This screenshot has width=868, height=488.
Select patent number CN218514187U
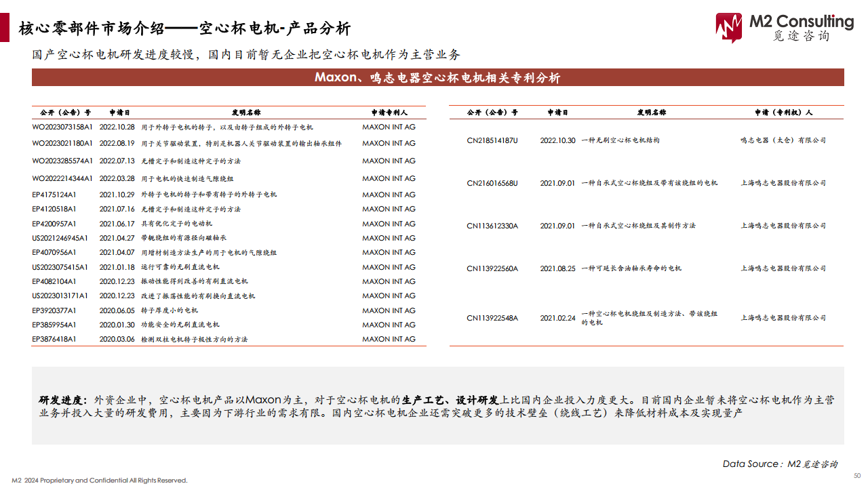click(x=492, y=140)
